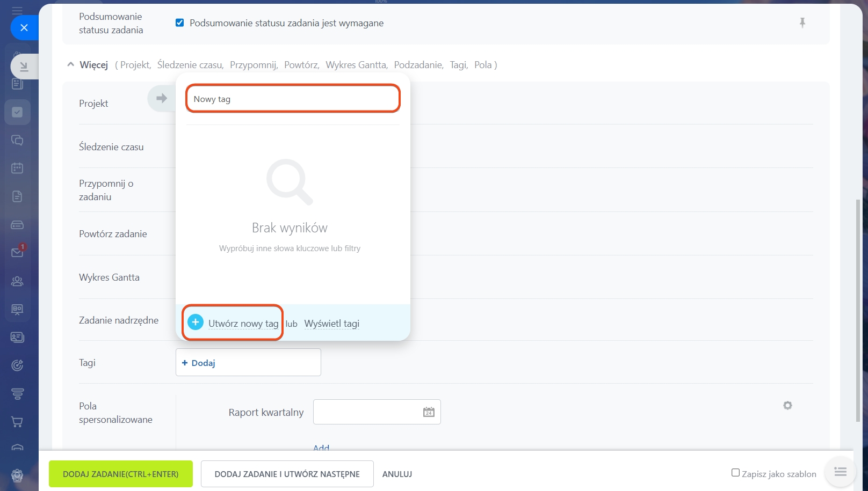The width and height of the screenshot is (868, 491).
Task: Click the minimize slider arrow tab
Action: pos(24,67)
